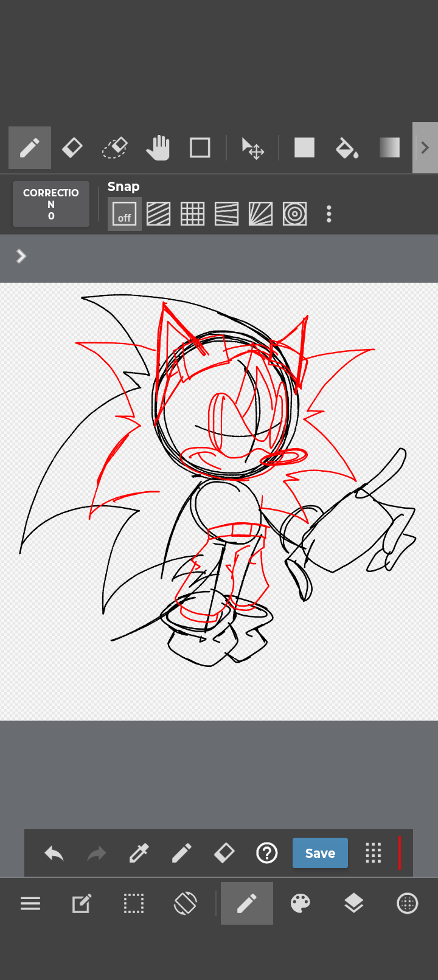
Task: Select the Brush pen tool in top toolbar
Action: pos(30,148)
